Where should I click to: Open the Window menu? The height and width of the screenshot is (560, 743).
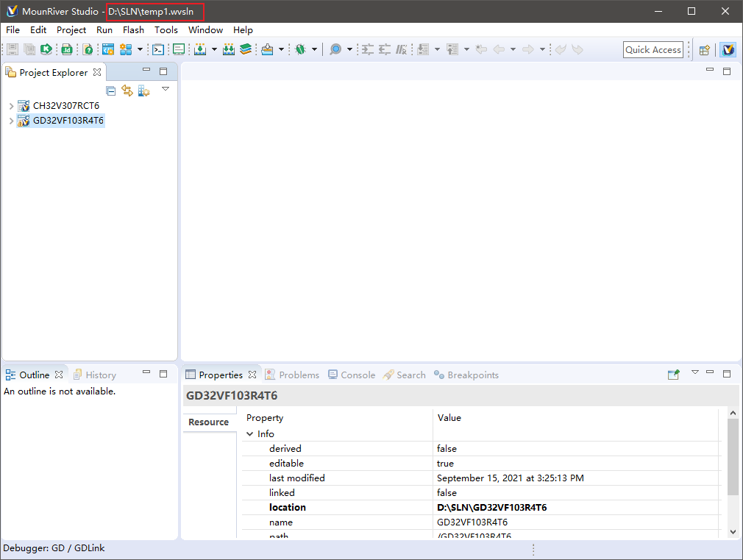(x=206, y=30)
